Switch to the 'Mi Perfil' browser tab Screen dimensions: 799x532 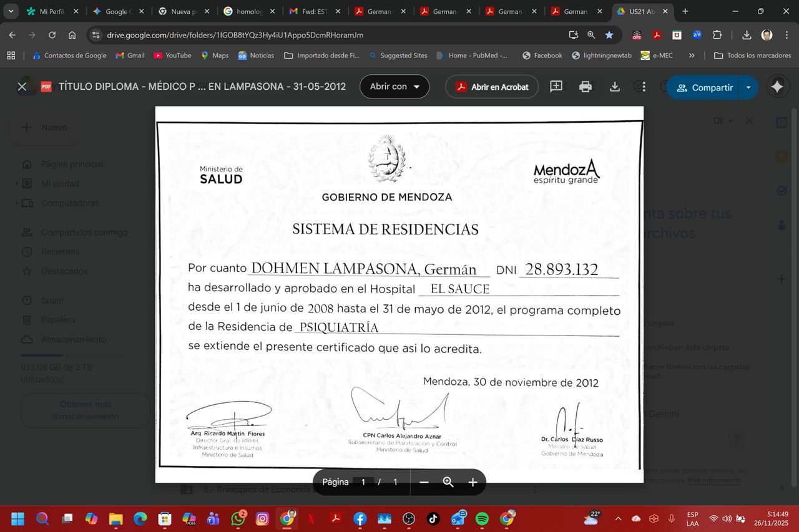pos(51,11)
